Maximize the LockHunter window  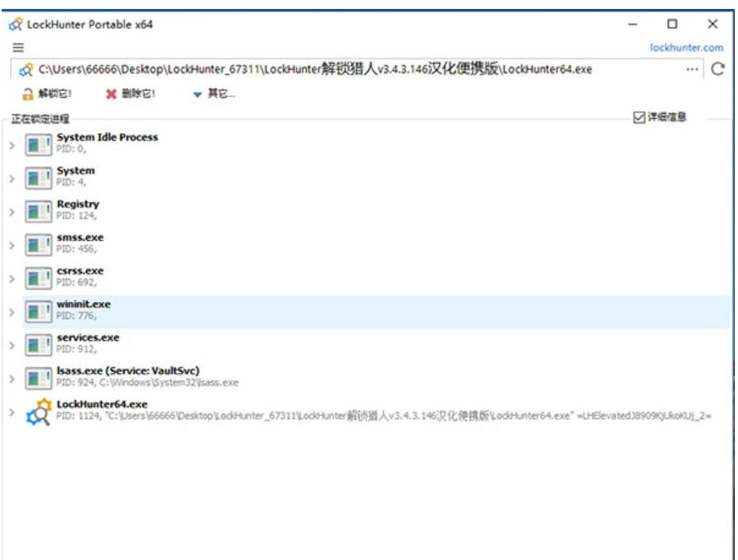click(x=673, y=24)
